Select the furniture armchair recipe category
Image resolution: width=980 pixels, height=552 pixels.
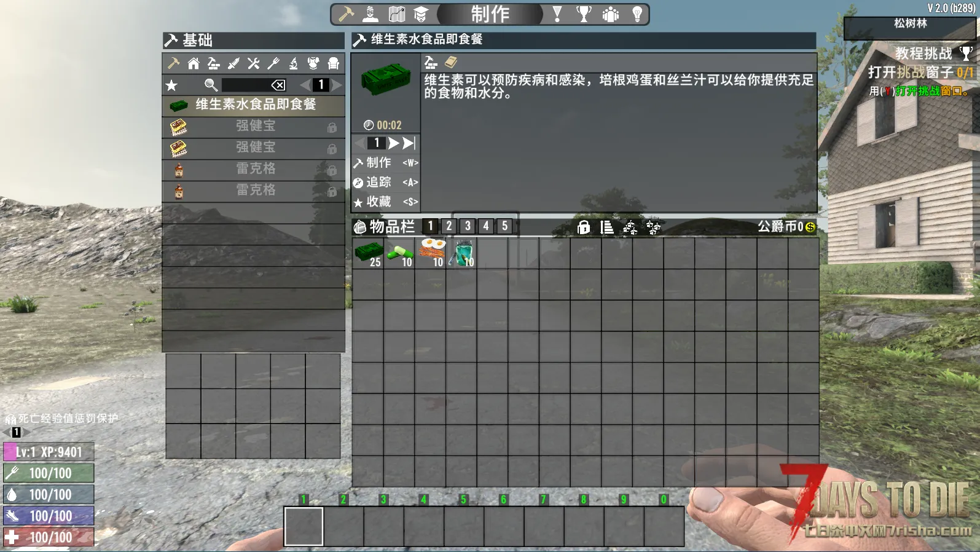334,63
